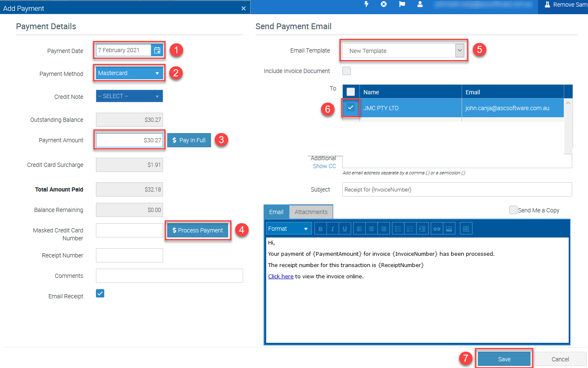
Task: Tick the Send Me a Copy checkbox
Action: (x=513, y=210)
